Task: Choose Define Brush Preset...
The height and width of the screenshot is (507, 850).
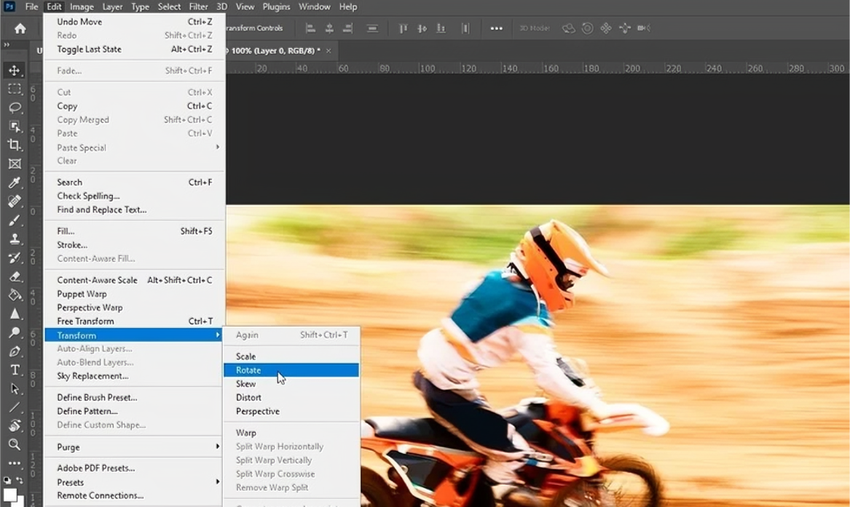Action: (x=134, y=397)
